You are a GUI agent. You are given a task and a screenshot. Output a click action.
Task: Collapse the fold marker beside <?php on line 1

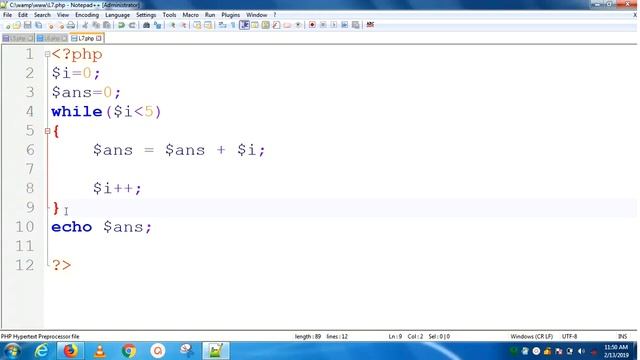click(47, 54)
